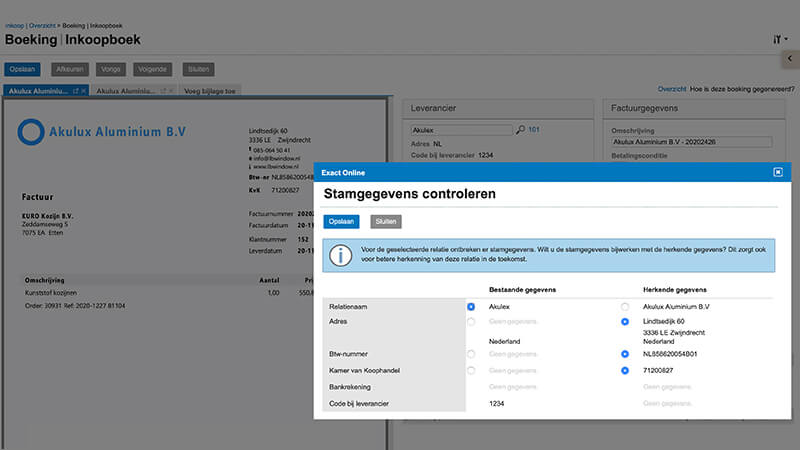Open first Akulux tab in new window icon
This screenshot has width=800, height=450.
[x=76, y=91]
